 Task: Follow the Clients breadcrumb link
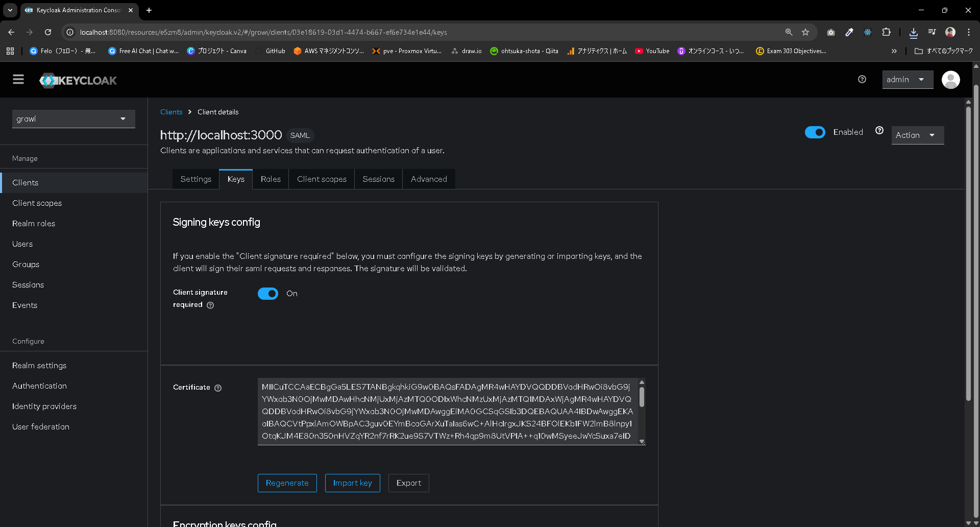pyautogui.click(x=171, y=112)
